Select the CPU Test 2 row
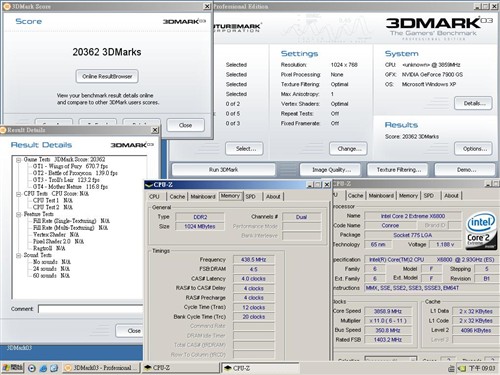The width and height of the screenshot is (500, 375). 53,207
